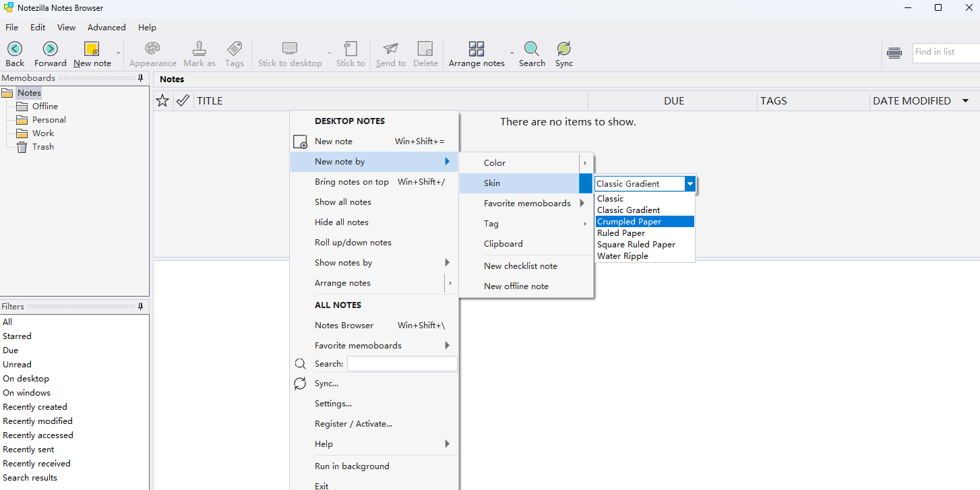
Task: Choose Water Ripple skin from list
Action: [623, 256]
